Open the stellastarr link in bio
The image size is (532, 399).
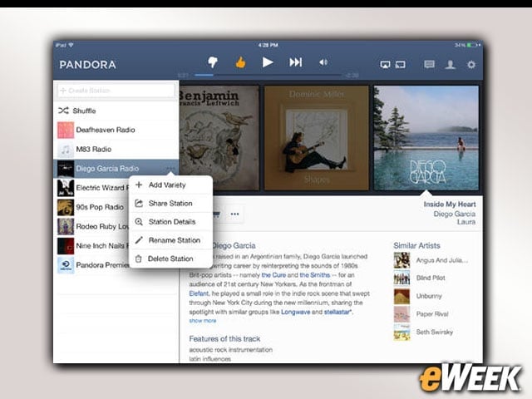[337, 312]
